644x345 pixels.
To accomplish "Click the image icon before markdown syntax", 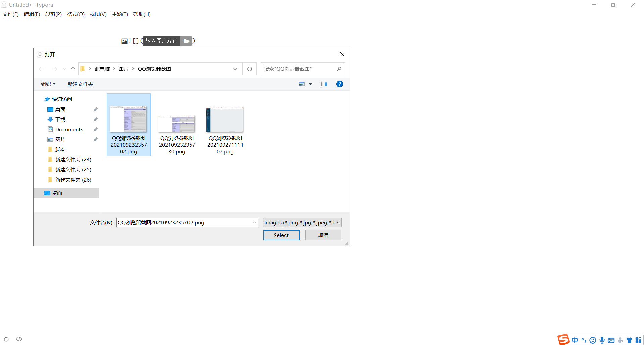I will tap(124, 41).
